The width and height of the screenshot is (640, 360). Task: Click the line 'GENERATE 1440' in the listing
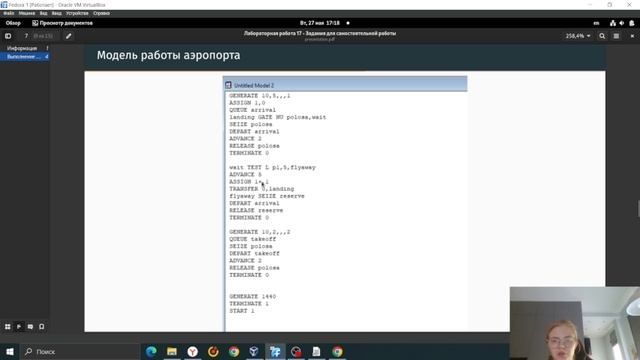(x=252, y=296)
